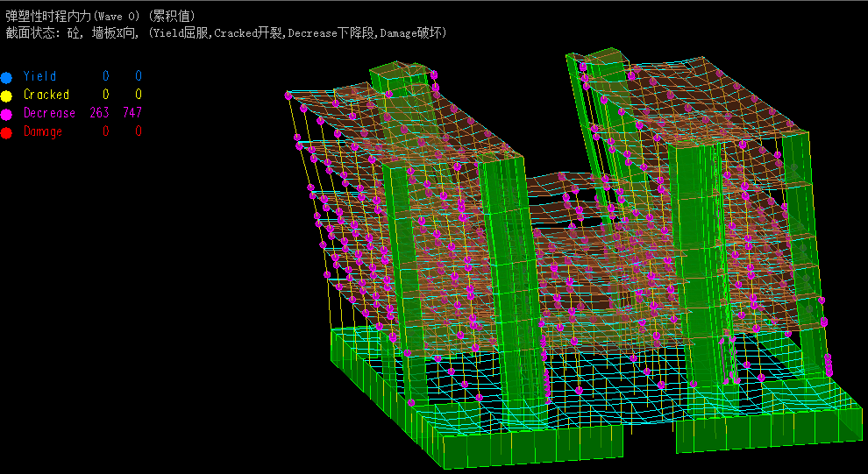The width and height of the screenshot is (868, 474).
Task: Click the yellow Cracked legend dot
Action: tap(6, 96)
